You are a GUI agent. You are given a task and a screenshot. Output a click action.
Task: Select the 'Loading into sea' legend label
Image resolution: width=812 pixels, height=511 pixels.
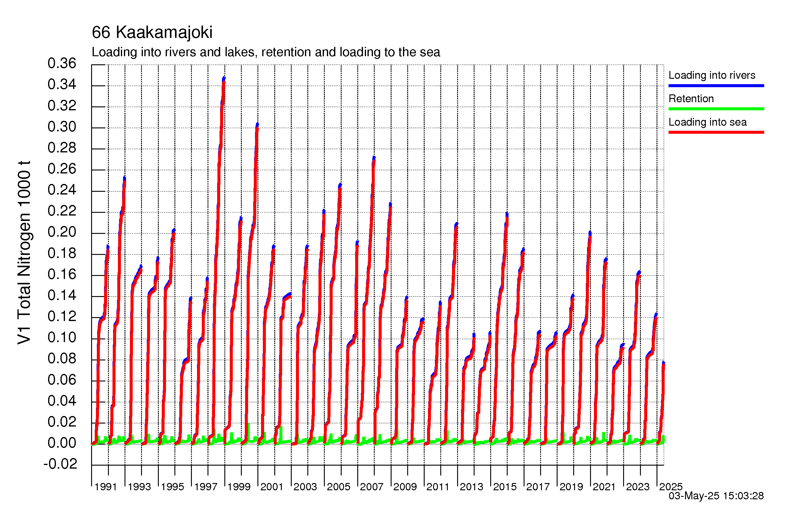[x=707, y=122]
